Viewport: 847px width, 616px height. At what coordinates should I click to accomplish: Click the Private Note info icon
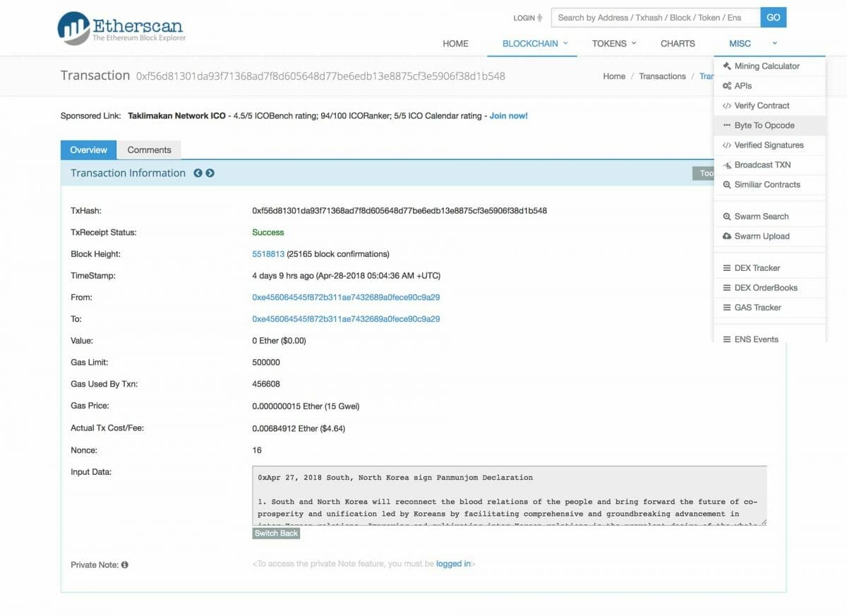point(125,565)
